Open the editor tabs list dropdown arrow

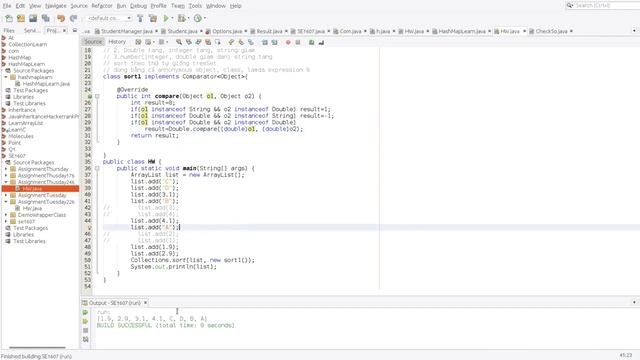(634, 31)
